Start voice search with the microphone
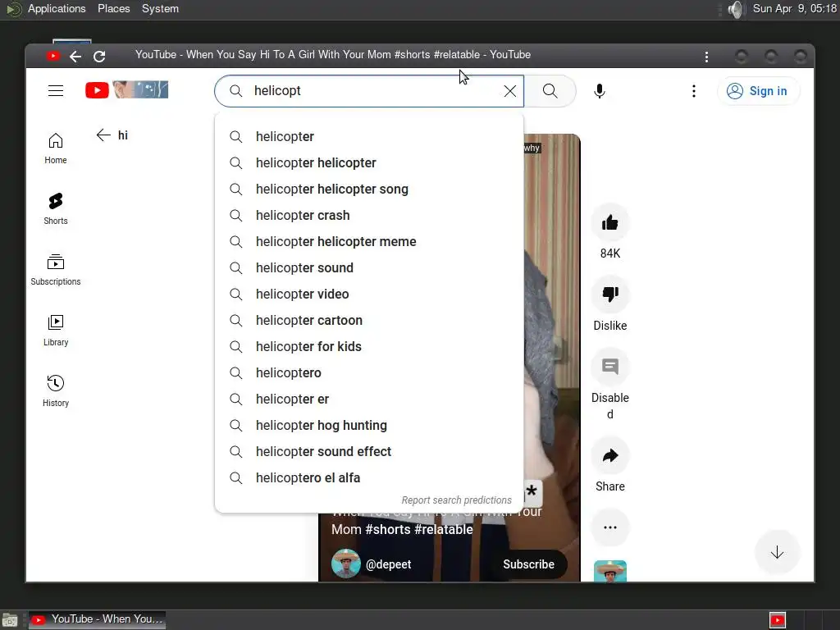The image size is (840, 630). [600, 91]
